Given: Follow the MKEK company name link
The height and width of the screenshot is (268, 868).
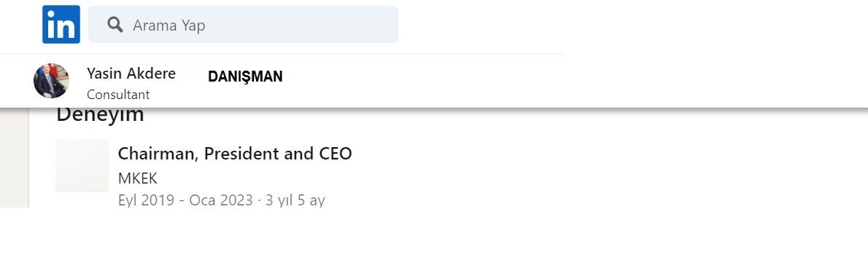Looking at the screenshot, I should [138, 178].
